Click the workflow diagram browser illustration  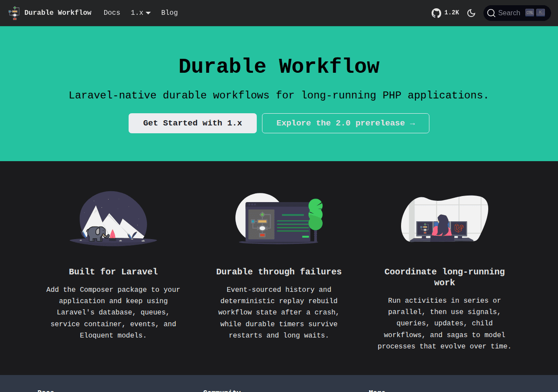[x=279, y=219]
